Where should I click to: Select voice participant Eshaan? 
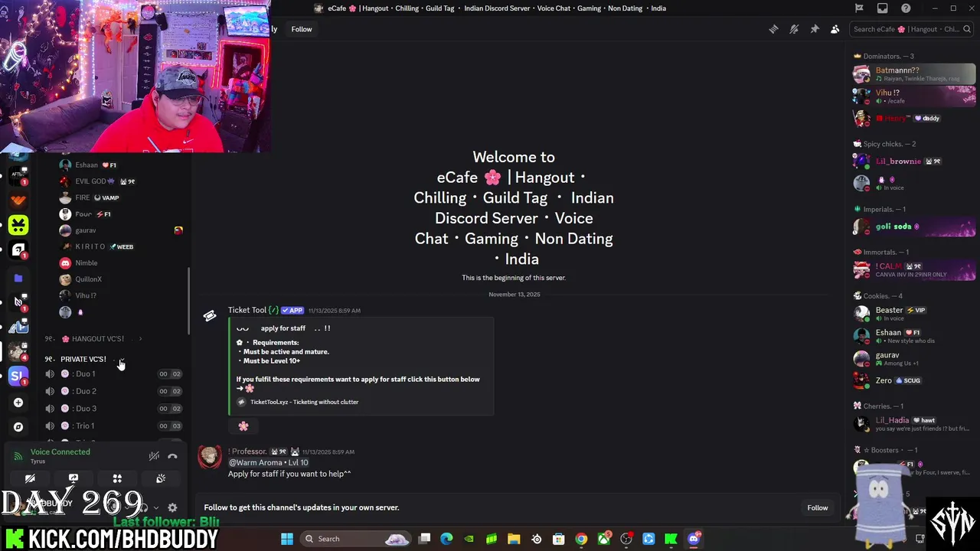pos(120,165)
